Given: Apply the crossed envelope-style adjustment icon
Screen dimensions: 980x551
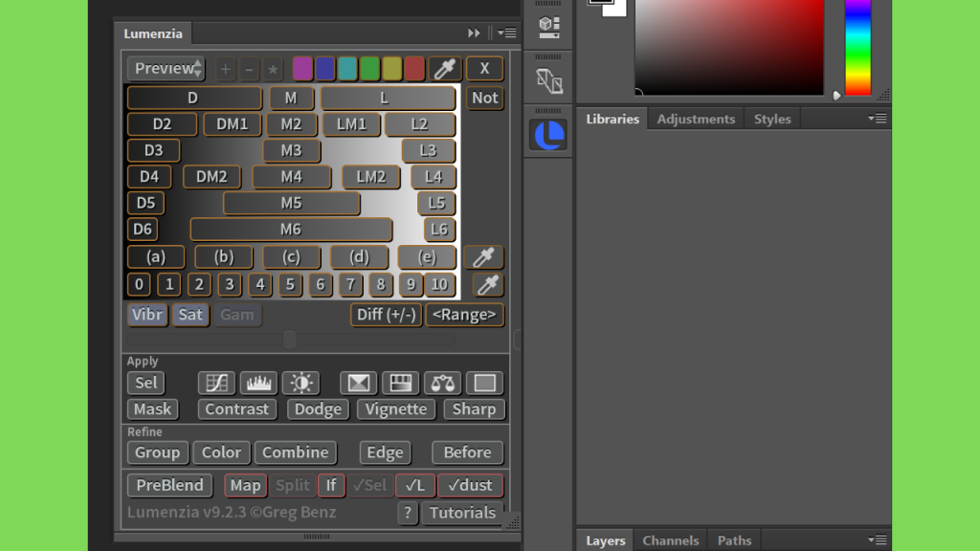Looking at the screenshot, I should click(x=358, y=383).
